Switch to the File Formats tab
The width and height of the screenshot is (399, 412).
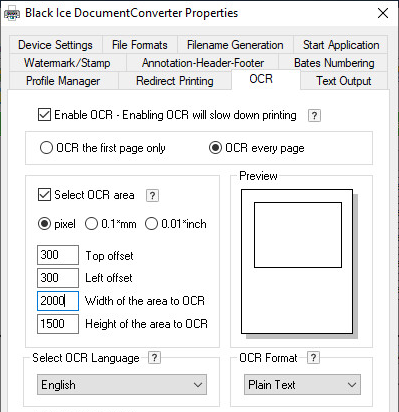(x=140, y=45)
